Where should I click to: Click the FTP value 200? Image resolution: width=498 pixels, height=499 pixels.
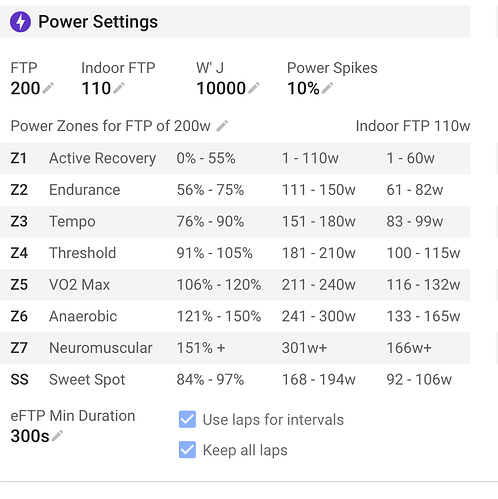tap(25, 89)
